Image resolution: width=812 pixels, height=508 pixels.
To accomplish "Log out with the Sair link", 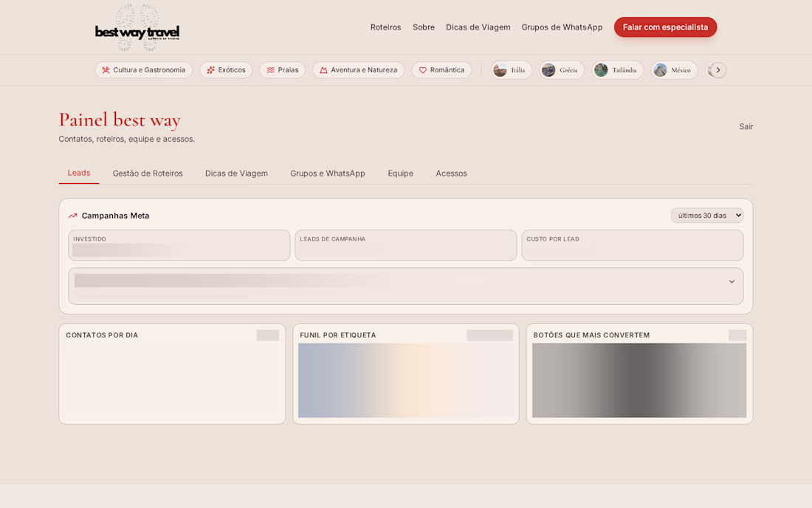I will tap(746, 126).
